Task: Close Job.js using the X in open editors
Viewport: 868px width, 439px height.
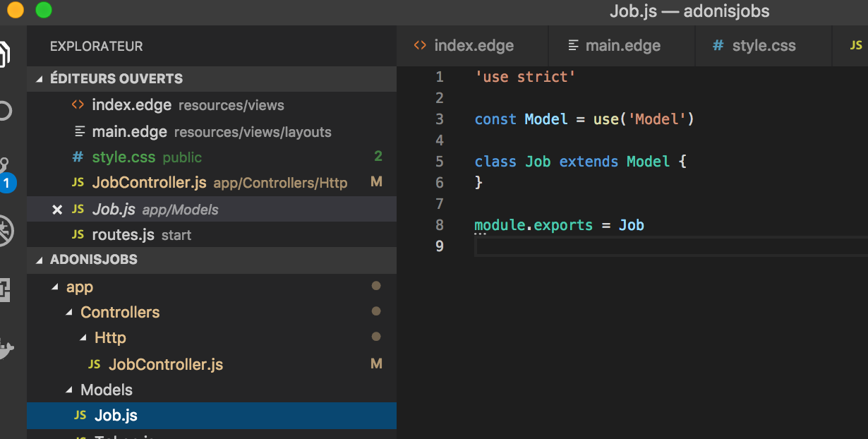Action: click(x=58, y=210)
